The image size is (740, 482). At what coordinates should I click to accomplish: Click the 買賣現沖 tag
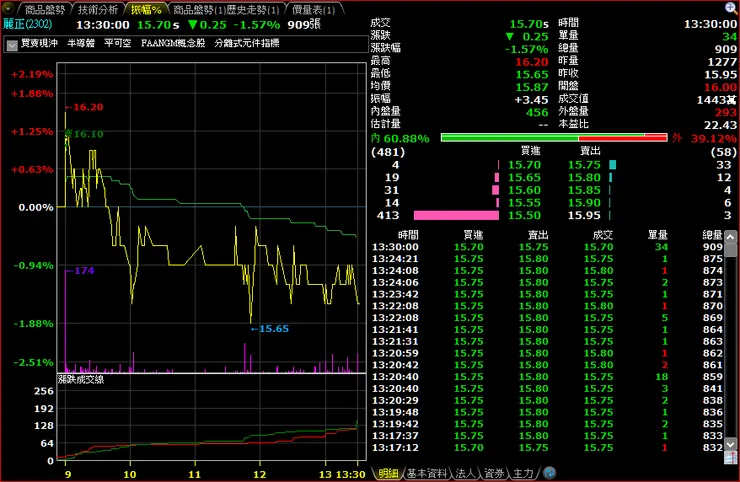[x=39, y=43]
